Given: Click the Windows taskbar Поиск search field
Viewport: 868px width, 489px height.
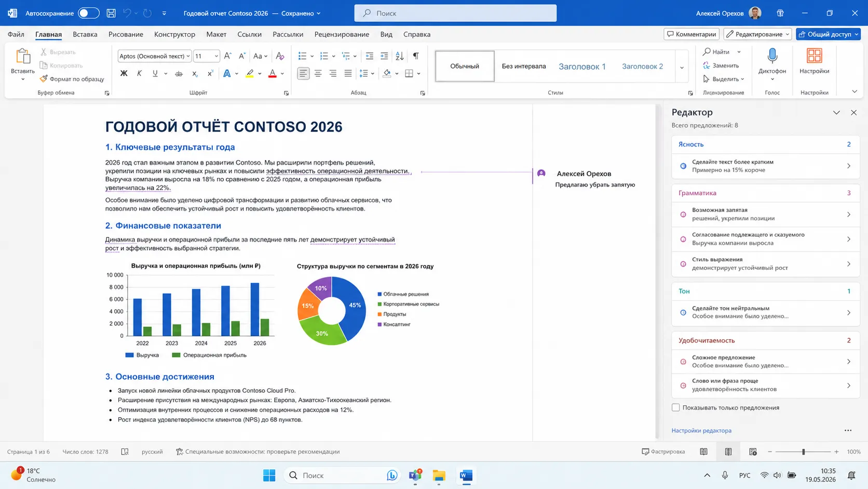Looking at the screenshot, I should (342, 475).
